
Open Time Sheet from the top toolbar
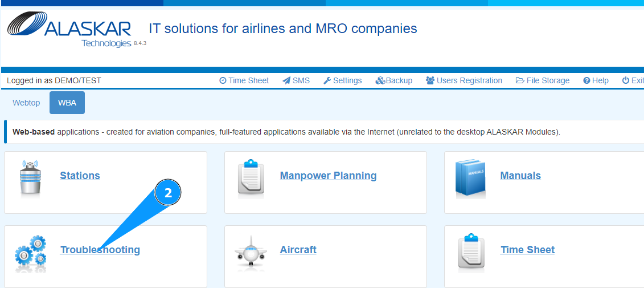[244, 80]
